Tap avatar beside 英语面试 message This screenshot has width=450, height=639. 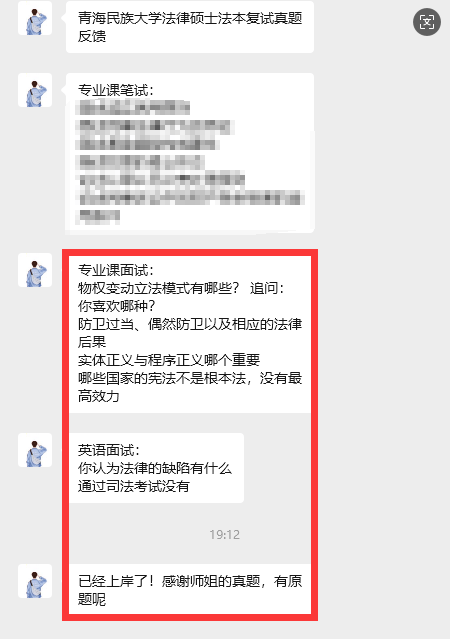pyautogui.click(x=35, y=450)
